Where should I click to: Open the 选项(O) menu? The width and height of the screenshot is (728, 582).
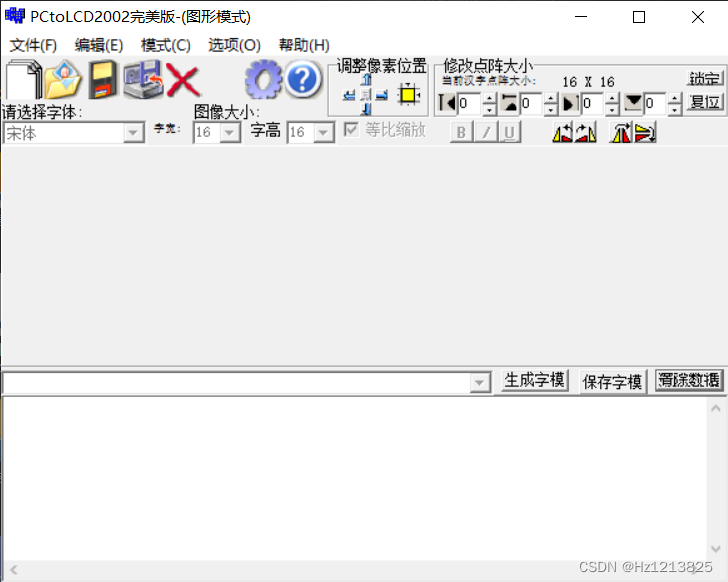coord(234,45)
